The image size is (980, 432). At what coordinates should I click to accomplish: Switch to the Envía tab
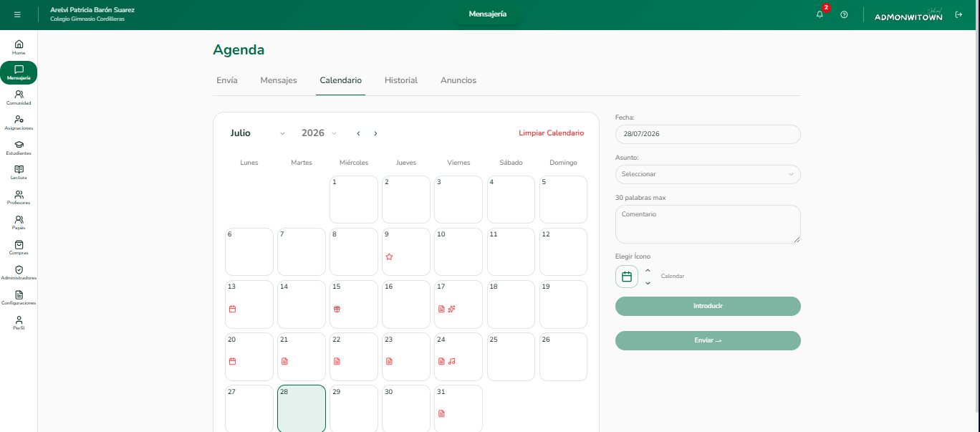(227, 80)
